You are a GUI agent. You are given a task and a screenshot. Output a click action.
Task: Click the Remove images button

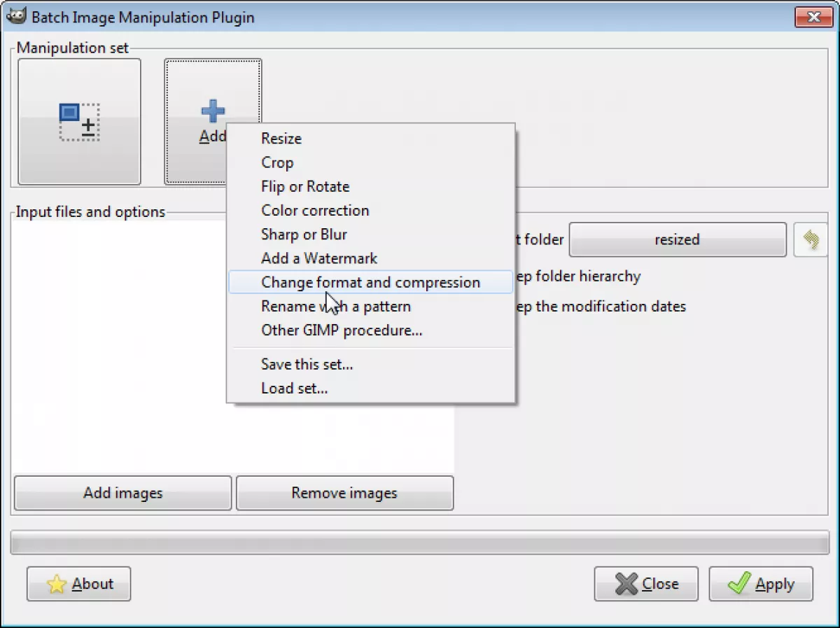[x=344, y=493]
